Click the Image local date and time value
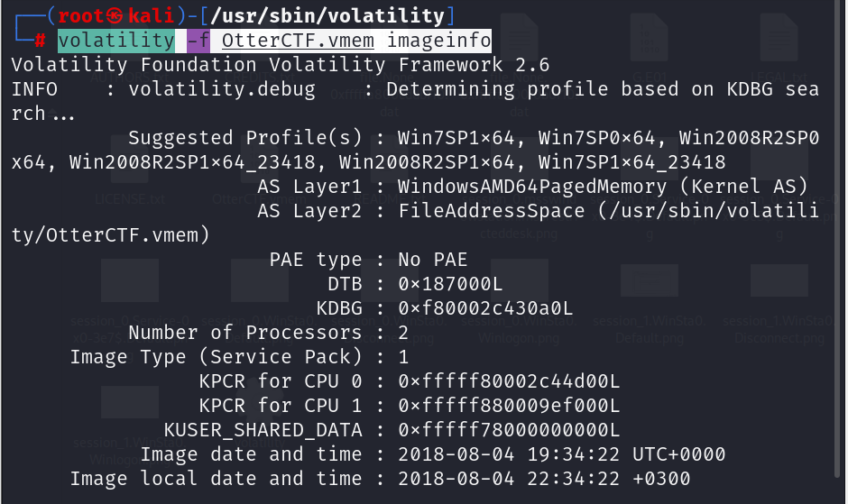The image size is (848, 504). point(545,479)
